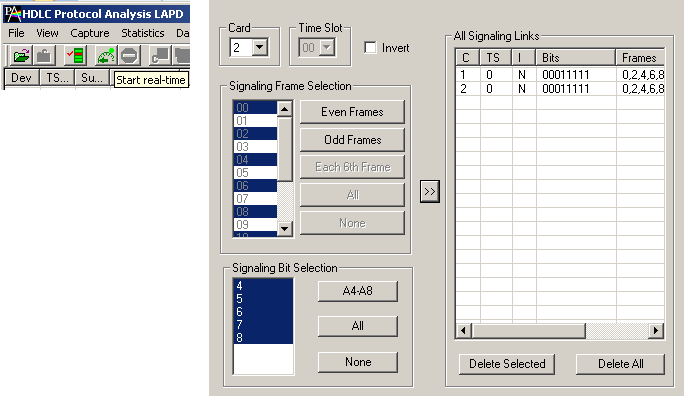Viewport: 684px width, 396px height.
Task: Enable the Invert checkbox
Action: point(370,48)
